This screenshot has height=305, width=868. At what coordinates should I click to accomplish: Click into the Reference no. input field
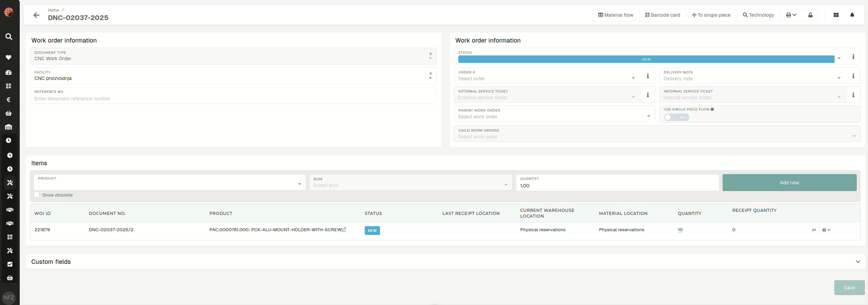click(x=233, y=96)
